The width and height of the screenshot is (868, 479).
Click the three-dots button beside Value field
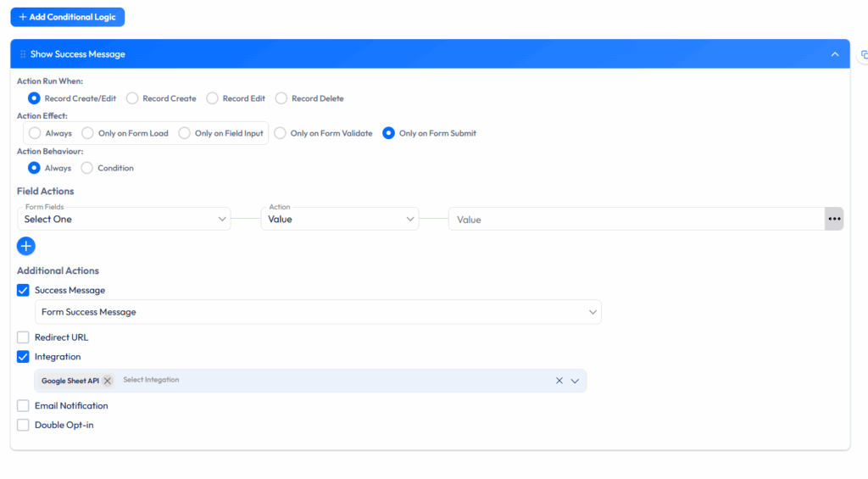834,220
